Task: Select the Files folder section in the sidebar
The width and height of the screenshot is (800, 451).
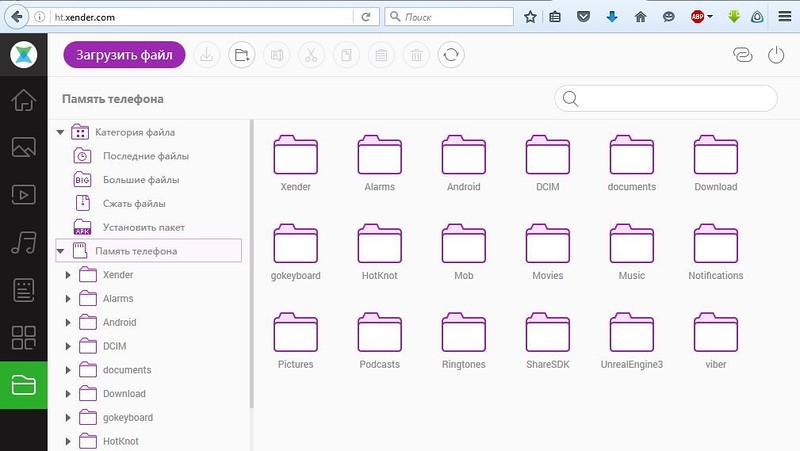Action: click(x=23, y=385)
